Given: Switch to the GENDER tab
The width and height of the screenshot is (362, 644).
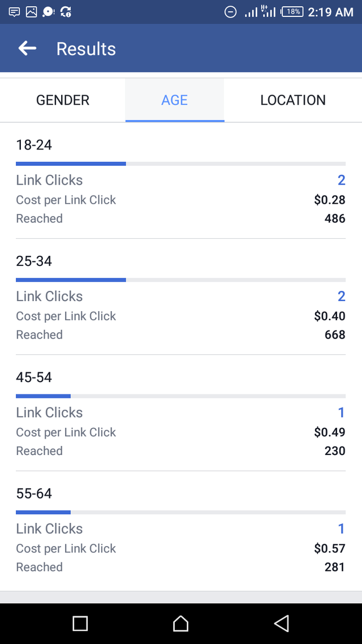Looking at the screenshot, I should click(x=63, y=100).
